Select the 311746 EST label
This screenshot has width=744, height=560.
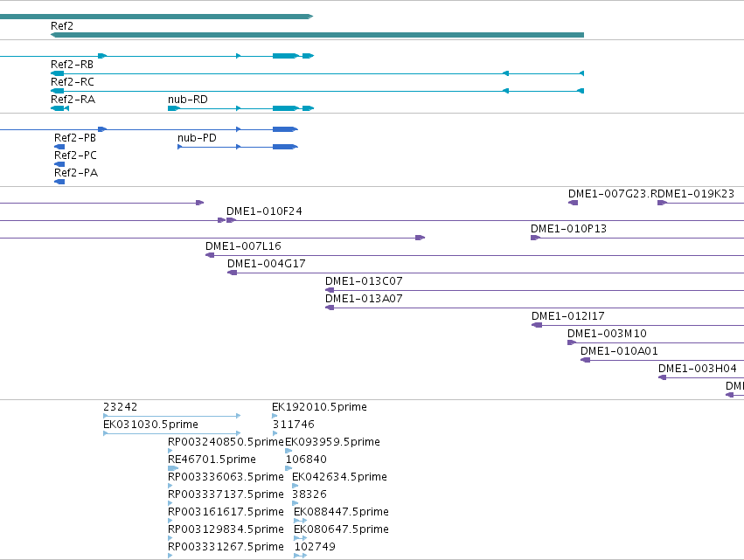[294, 425]
